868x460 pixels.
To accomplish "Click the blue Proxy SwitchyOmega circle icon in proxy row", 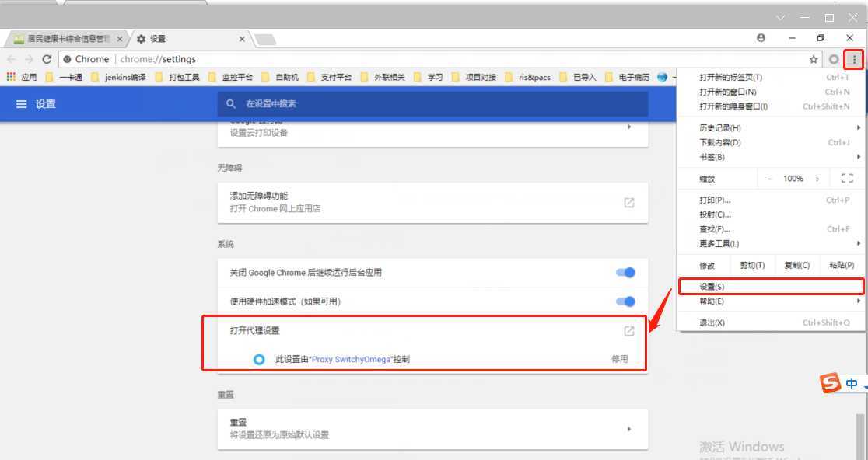I will [x=258, y=359].
